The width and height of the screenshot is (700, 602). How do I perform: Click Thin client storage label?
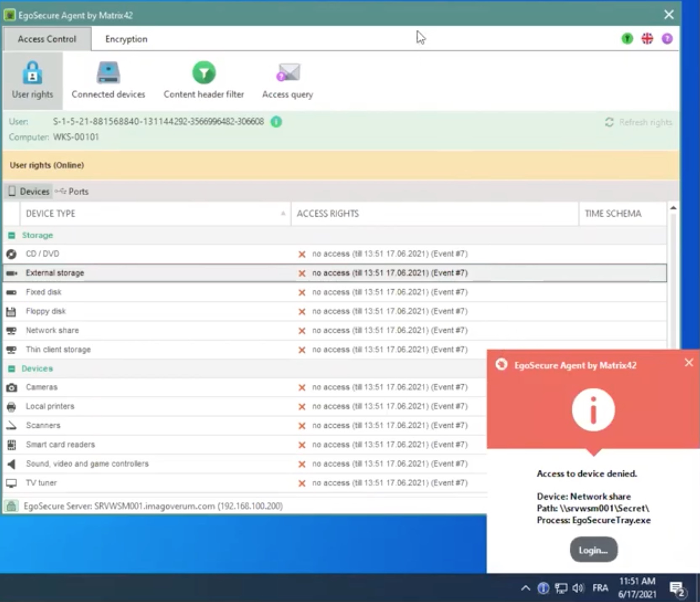pos(58,349)
